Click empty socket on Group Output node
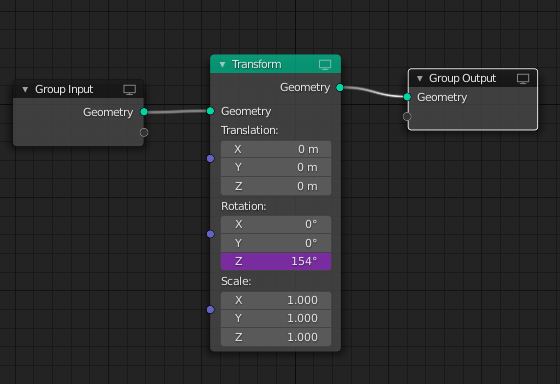 (x=407, y=116)
